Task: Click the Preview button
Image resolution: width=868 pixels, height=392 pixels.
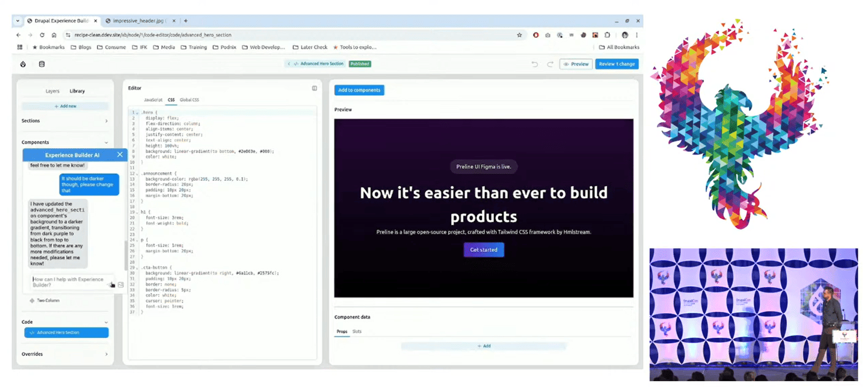Action: click(x=576, y=64)
